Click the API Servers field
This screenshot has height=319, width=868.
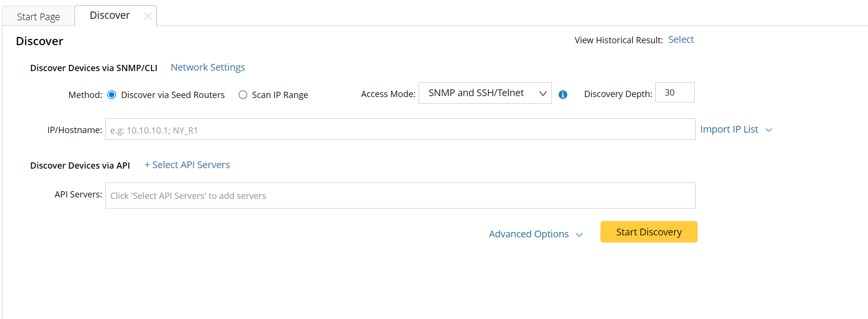400,196
